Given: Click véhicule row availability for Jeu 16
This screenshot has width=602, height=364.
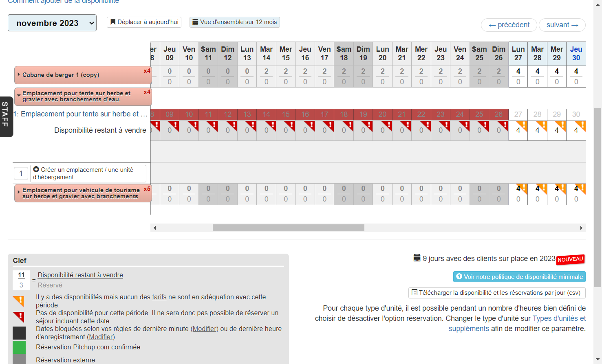Looking at the screenshot, I should click(x=305, y=189).
